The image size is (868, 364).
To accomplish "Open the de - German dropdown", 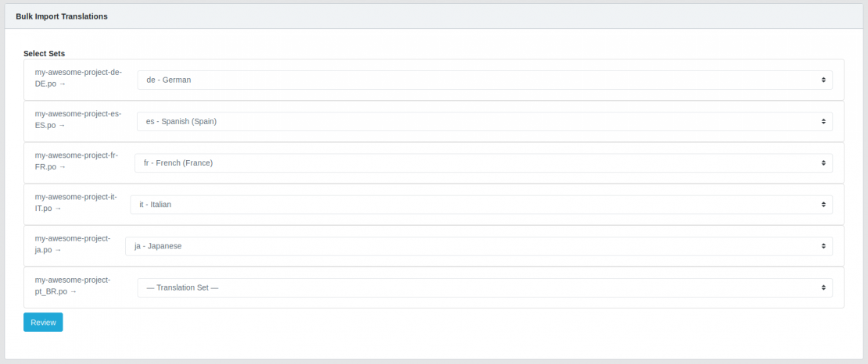I will tap(484, 80).
